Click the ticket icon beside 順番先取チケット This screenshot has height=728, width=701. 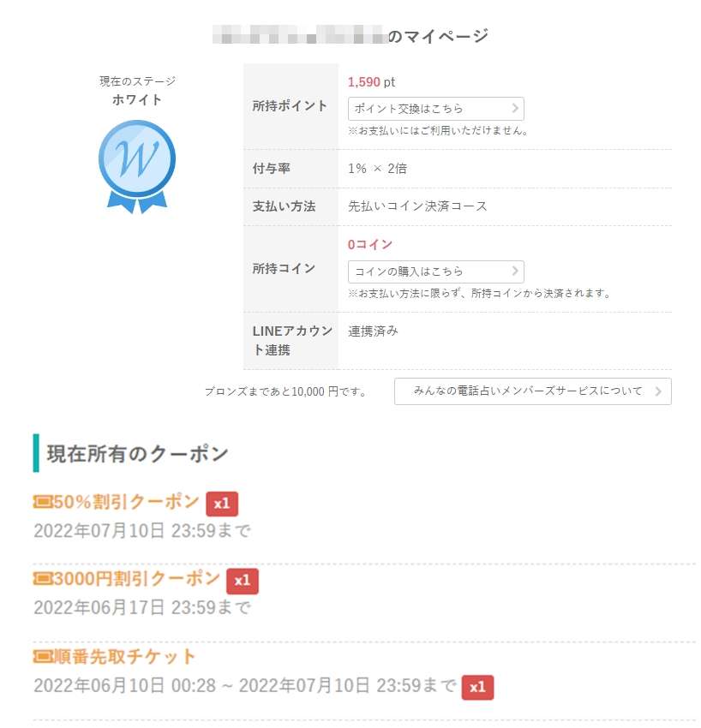click(41, 655)
